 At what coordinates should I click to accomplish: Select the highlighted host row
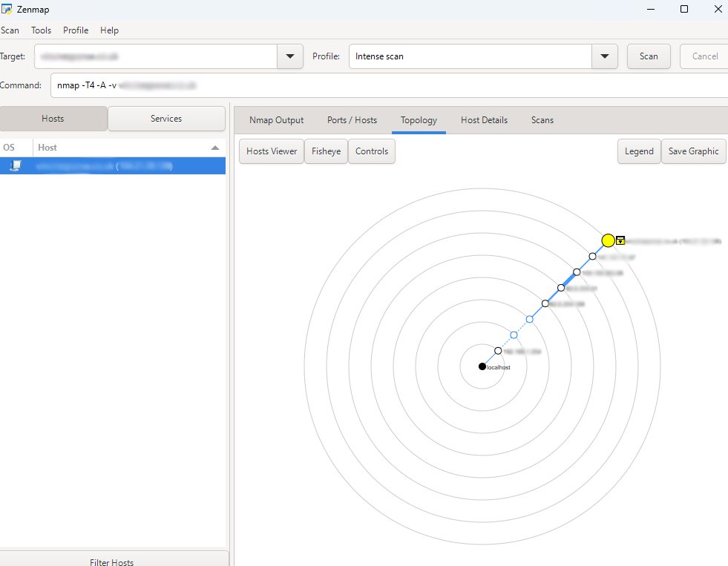click(113, 165)
